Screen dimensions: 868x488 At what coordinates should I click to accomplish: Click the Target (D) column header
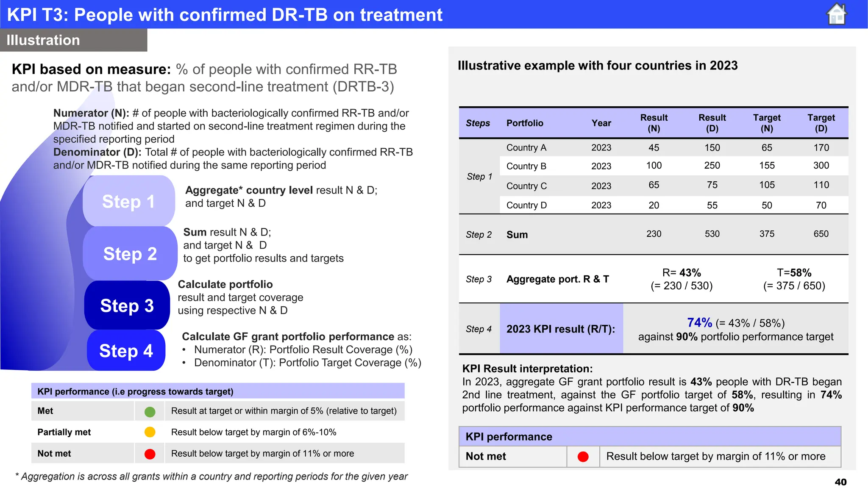(x=821, y=123)
